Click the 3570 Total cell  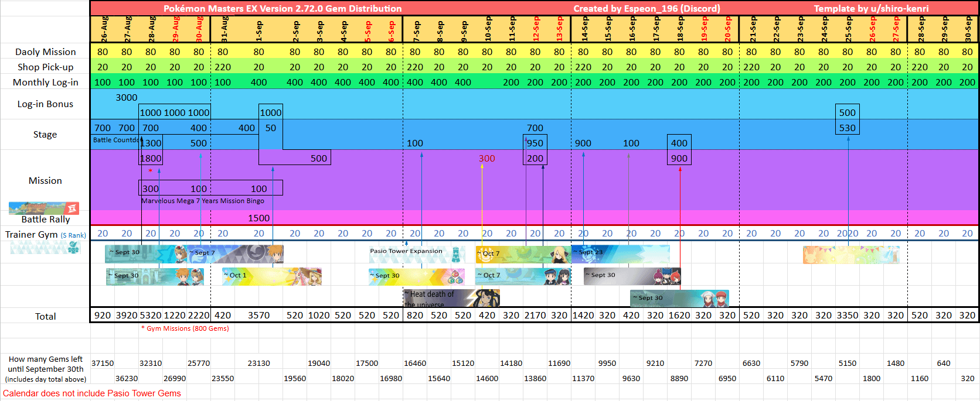click(259, 315)
